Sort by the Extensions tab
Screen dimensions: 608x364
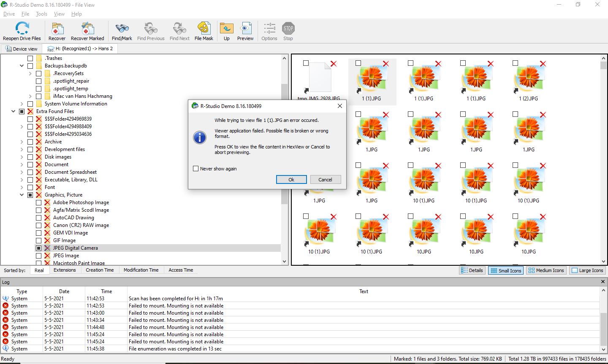65,270
